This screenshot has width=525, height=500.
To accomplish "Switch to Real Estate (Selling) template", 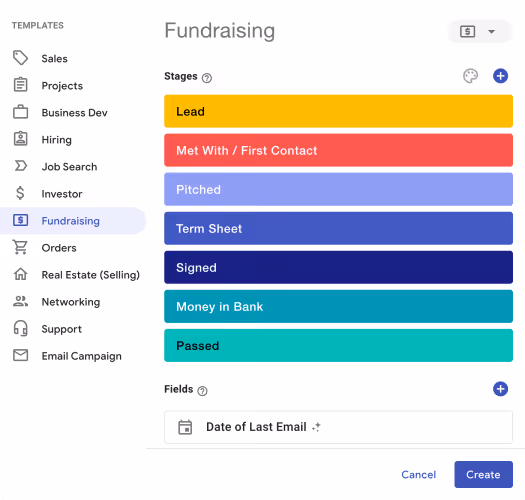I will pos(73,275).
